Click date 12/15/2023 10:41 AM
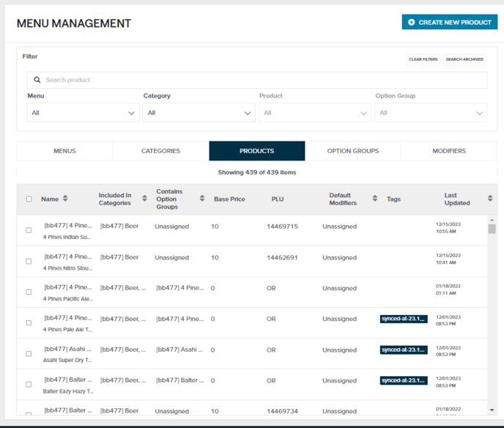This screenshot has height=428, width=504. point(448,259)
